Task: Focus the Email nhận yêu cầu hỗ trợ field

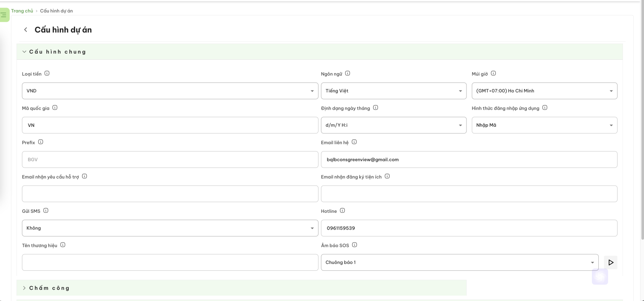Action: [x=170, y=194]
